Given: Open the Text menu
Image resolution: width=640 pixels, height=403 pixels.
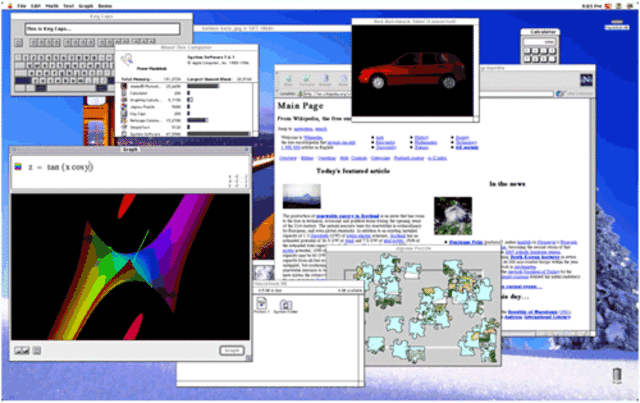Looking at the screenshot, I should (68, 6).
